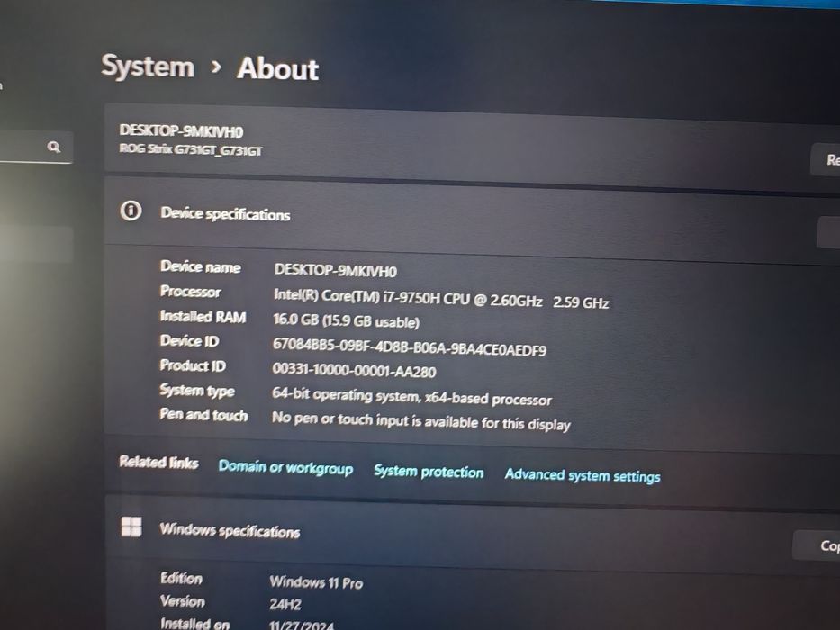
Task: Go back to System in breadcrumb
Action: 148,67
